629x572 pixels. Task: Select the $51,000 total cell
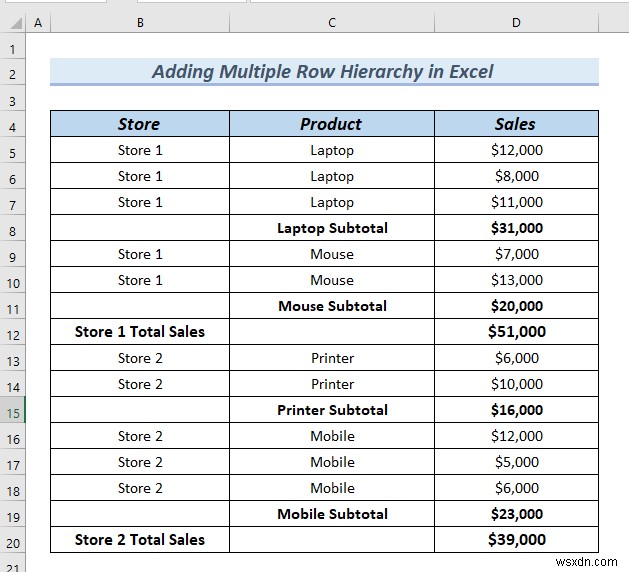[516, 332]
